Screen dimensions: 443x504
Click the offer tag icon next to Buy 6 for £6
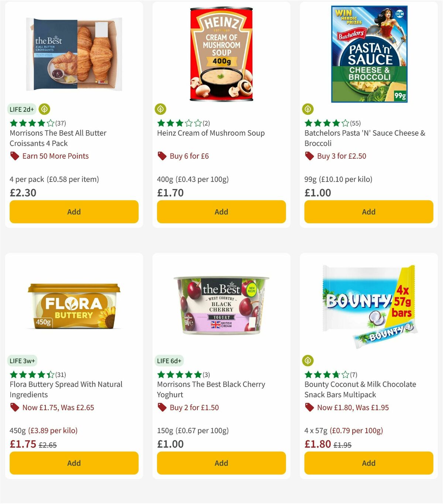[x=162, y=156]
